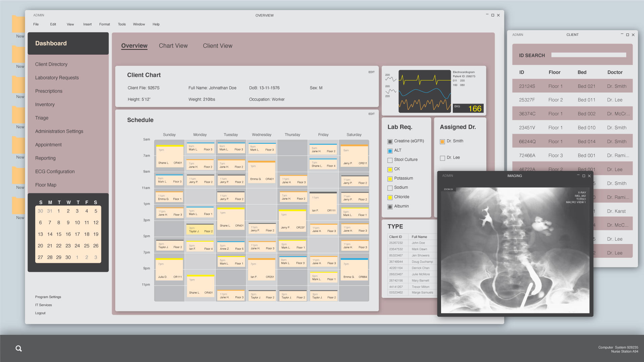Click the taskbar search magnifier icon
This screenshot has height=362, width=644.
[19, 349]
